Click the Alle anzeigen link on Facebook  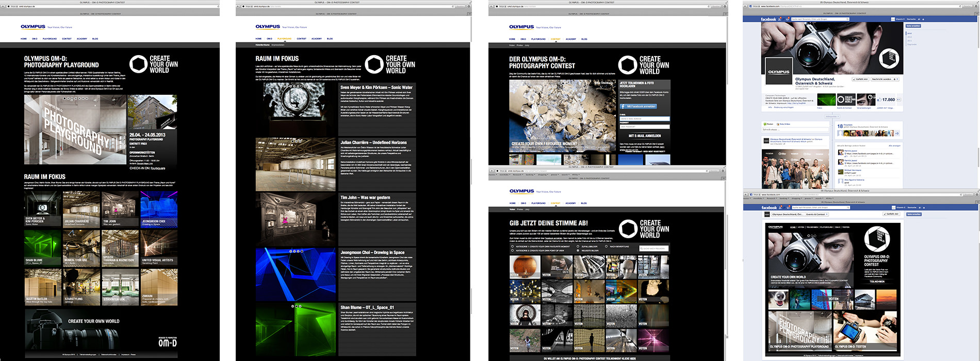point(894,146)
